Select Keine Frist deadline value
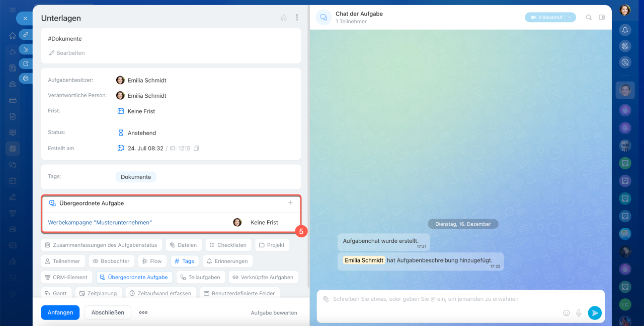 [141, 111]
